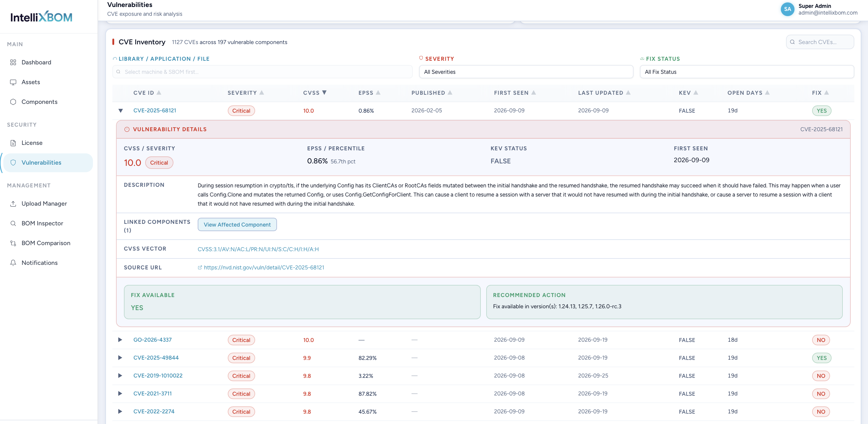Click the 18d open days value

pos(733,340)
